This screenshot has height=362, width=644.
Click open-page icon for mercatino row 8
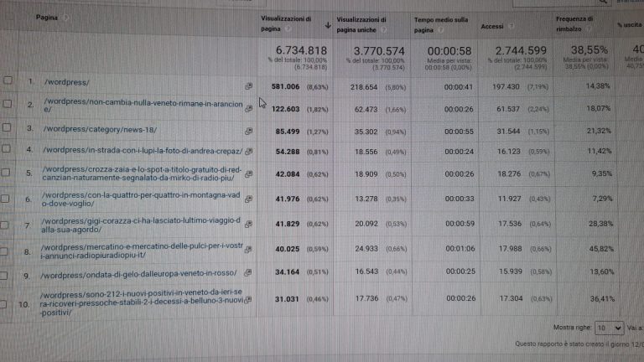coord(248,250)
